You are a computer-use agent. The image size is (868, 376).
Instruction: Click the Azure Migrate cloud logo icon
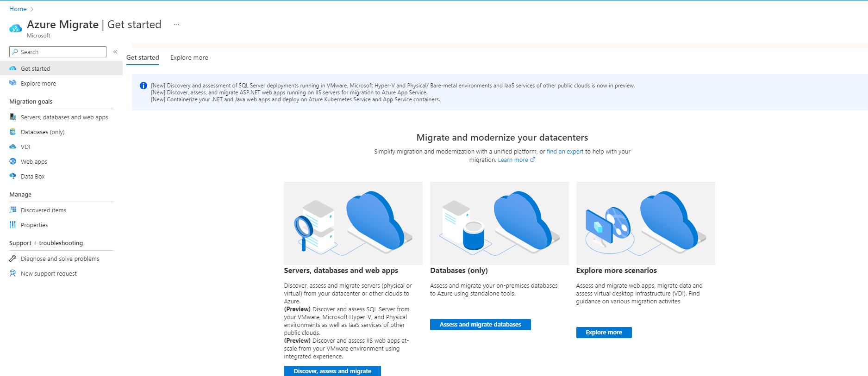tap(16, 29)
